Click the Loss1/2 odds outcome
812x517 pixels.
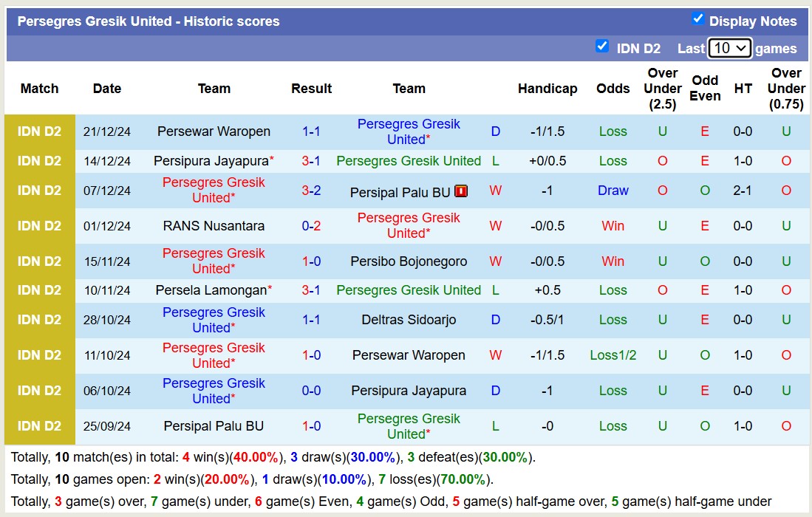click(x=613, y=355)
